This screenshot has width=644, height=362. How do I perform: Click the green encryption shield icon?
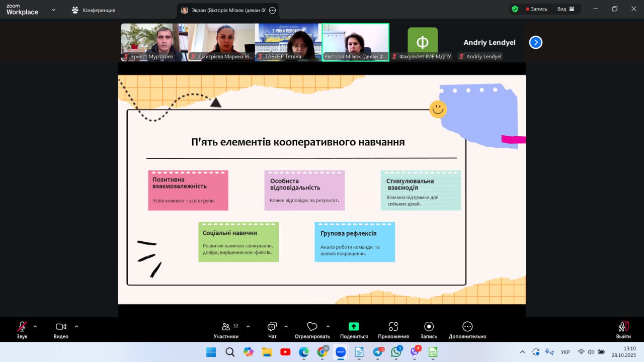coord(515,9)
